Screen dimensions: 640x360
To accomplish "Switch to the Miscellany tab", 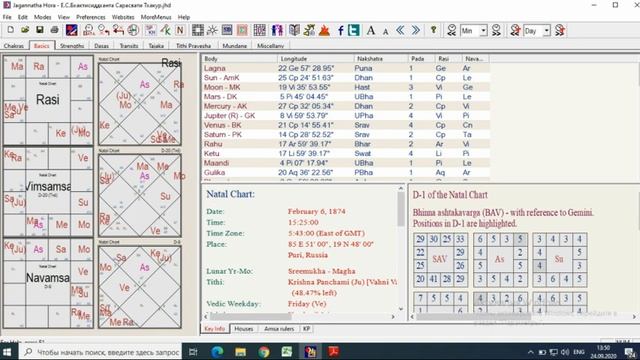I will point(271,46).
